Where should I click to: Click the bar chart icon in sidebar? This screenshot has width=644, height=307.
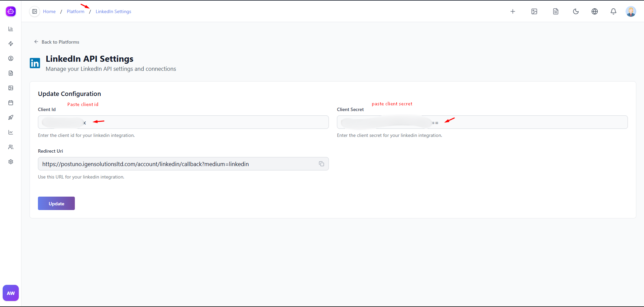point(11,29)
